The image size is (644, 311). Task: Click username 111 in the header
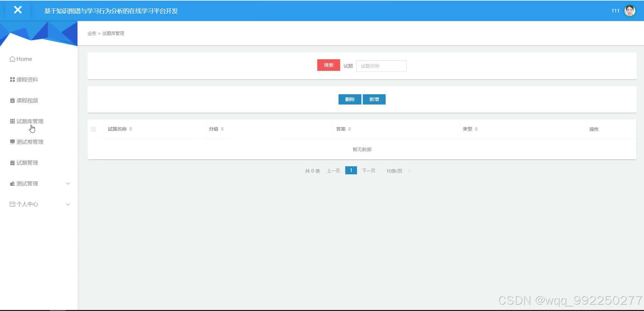pos(615,11)
